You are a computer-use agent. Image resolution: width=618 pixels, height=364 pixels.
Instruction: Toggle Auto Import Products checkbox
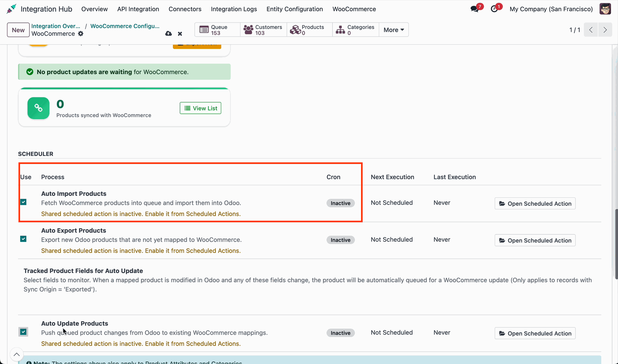click(23, 202)
